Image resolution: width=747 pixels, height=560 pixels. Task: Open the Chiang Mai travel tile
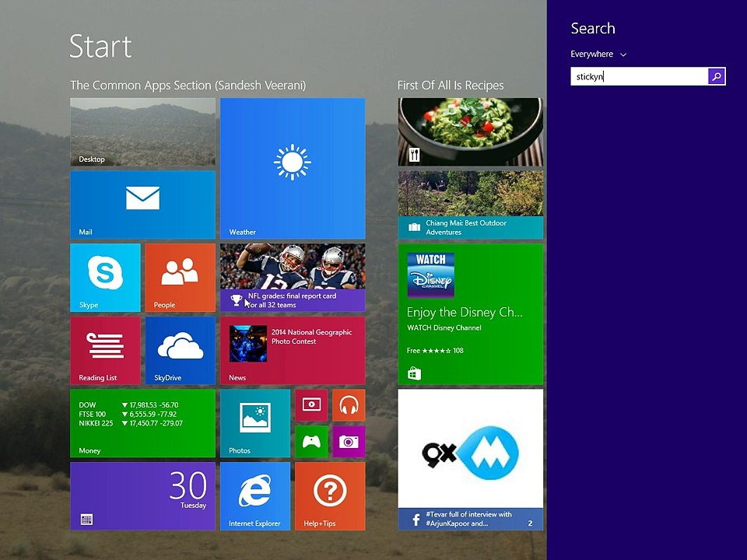point(470,205)
